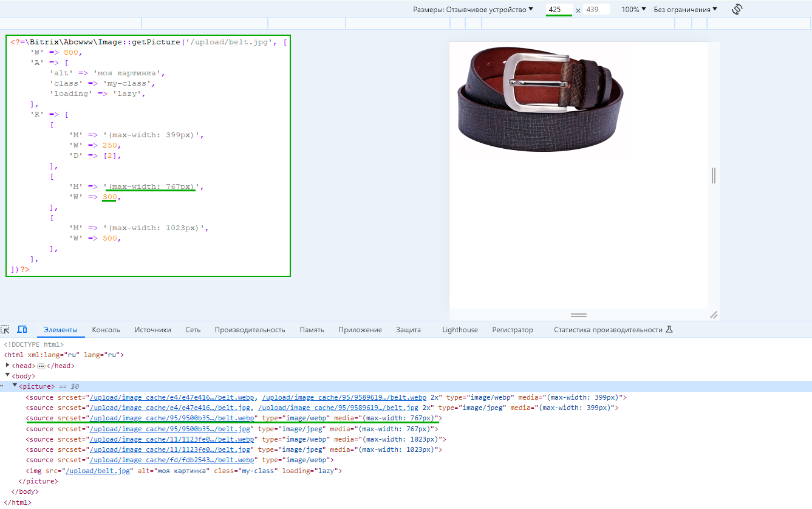Activate the inspect element picker icon
The width and height of the screenshot is (812, 509).
pos(5,330)
